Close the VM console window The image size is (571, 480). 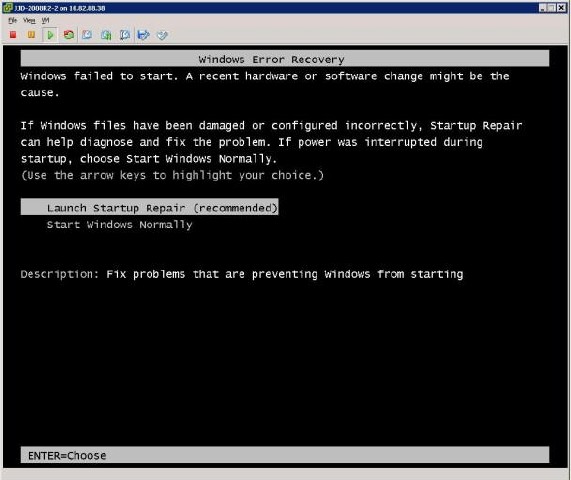561,8
